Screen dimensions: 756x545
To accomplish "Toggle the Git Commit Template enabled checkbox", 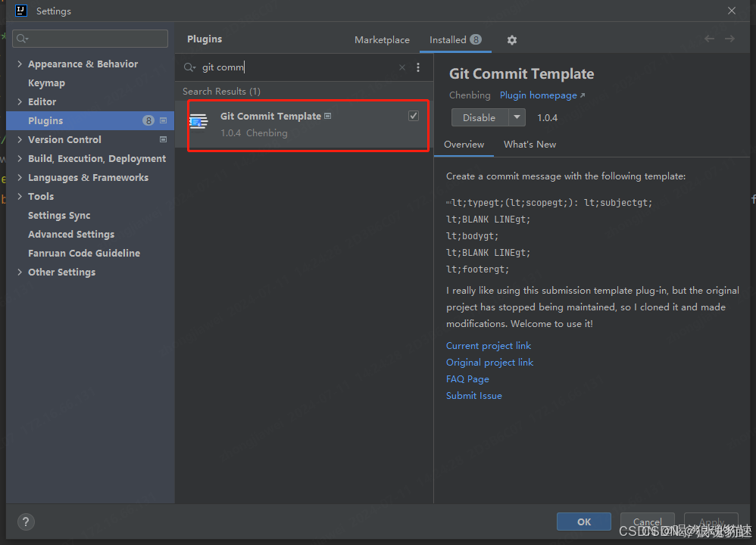I will point(413,116).
